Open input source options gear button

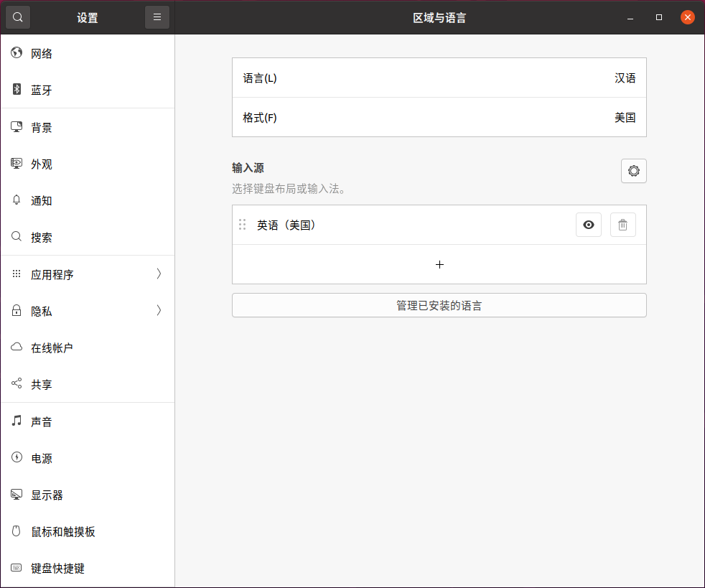click(633, 171)
